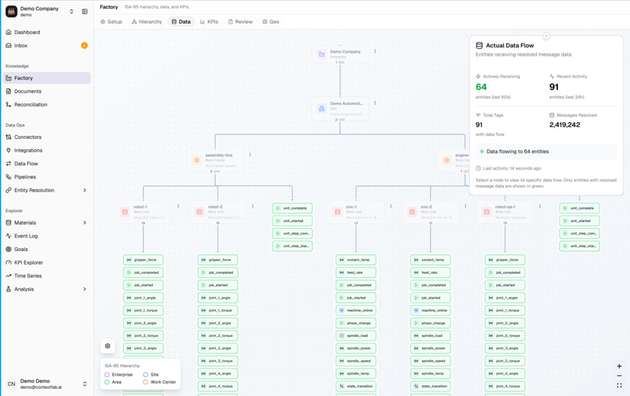
Task: Select the robot-1 work unit node
Action: (x=143, y=212)
